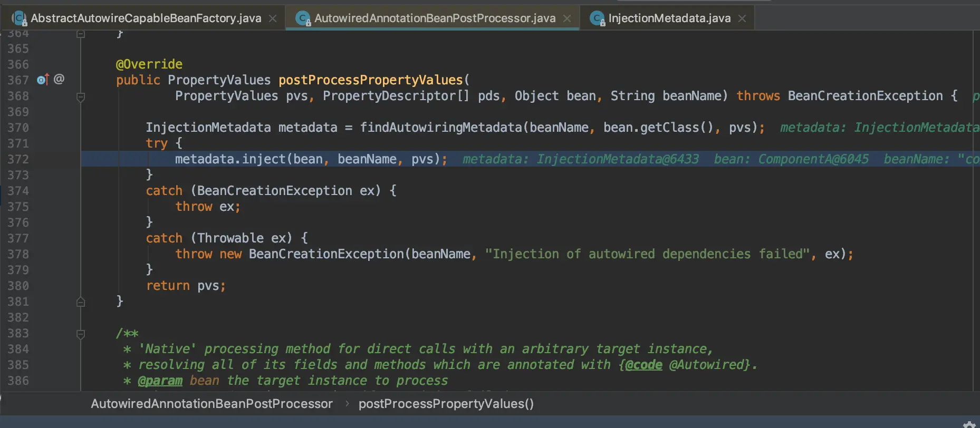
Task: Click 'PropertyDescriptor[]' parameter type on line 368
Action: coord(396,96)
